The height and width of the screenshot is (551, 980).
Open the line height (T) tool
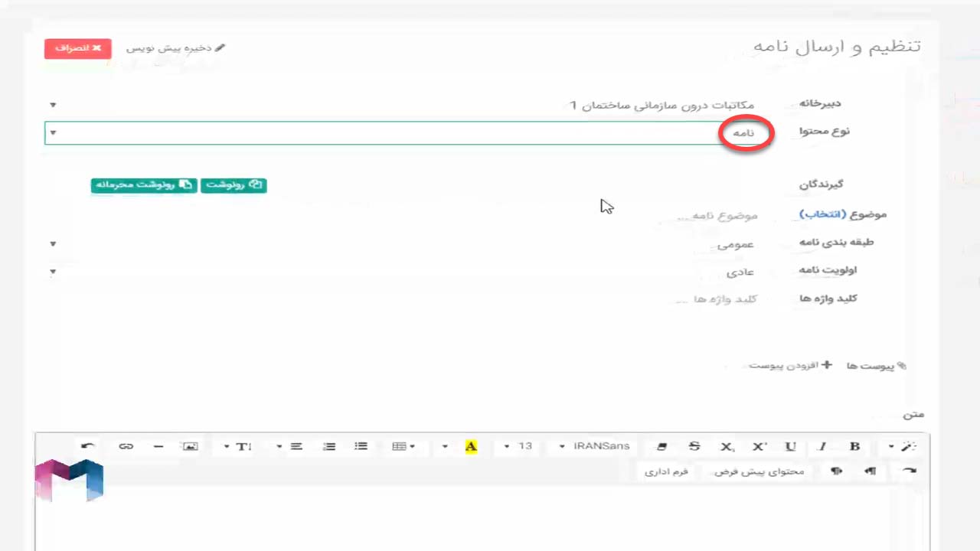click(x=243, y=446)
